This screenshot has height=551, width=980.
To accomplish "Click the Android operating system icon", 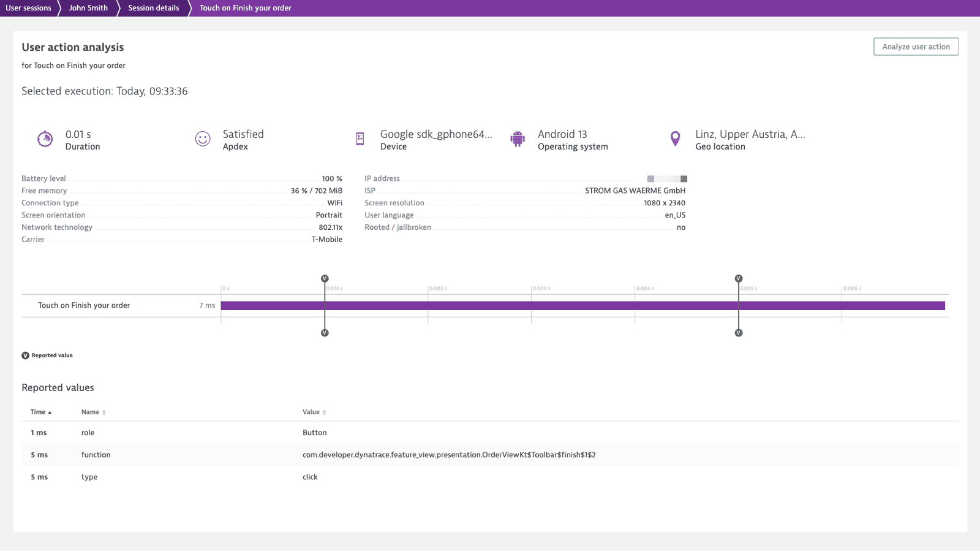I will click(518, 139).
